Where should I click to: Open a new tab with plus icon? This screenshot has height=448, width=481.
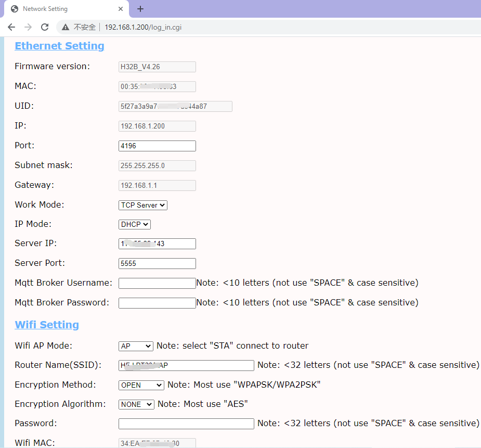140,9
